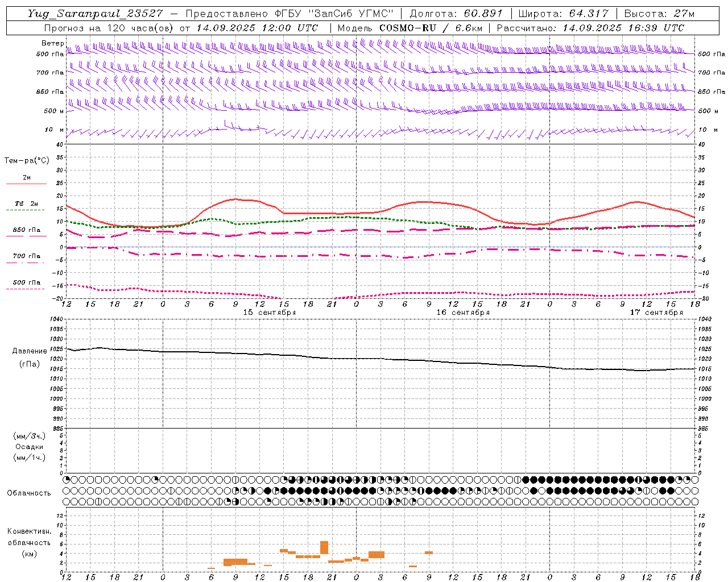Click the tallest orange convective cloud bar
728x582 pixels.
(324, 547)
